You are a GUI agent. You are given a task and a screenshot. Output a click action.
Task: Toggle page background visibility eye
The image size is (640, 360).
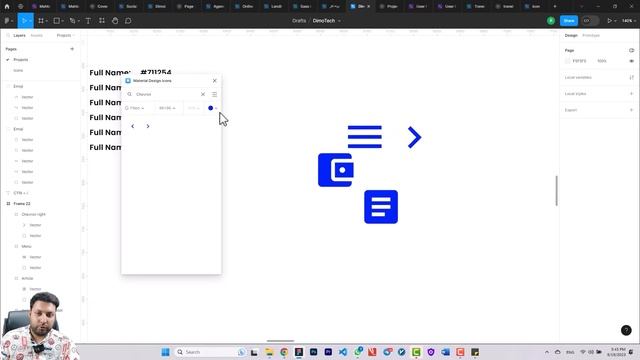point(631,61)
